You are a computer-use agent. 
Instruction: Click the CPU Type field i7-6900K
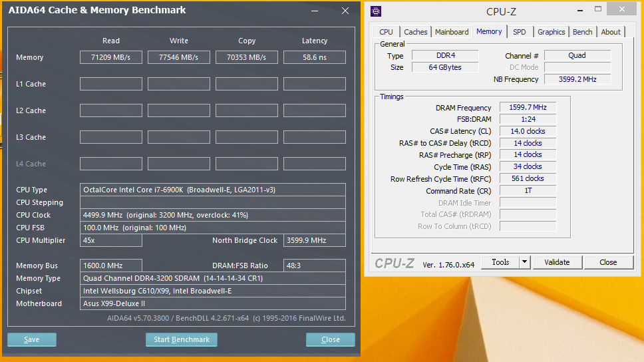(213, 190)
